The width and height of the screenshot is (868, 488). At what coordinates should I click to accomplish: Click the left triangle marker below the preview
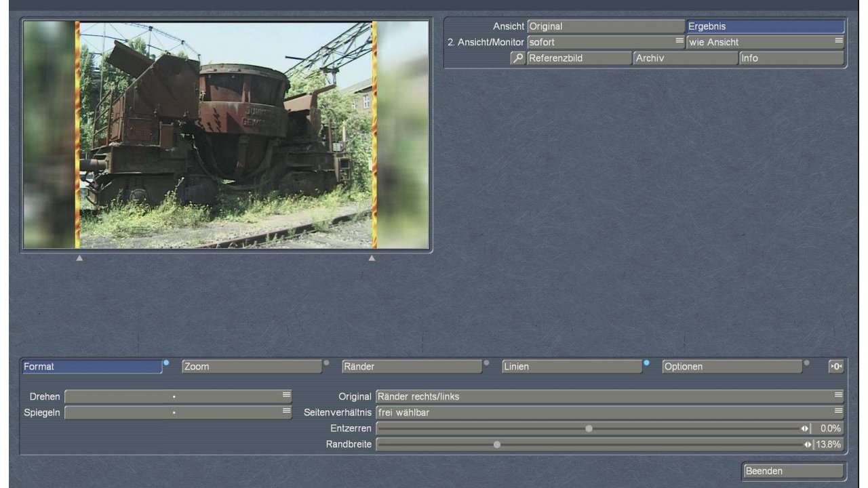pos(79,258)
